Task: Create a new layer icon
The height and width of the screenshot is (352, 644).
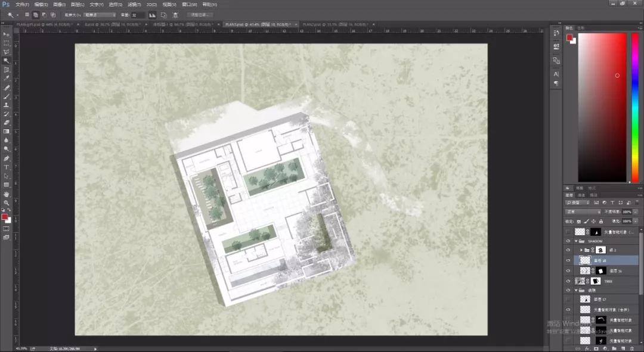Action: (x=623, y=348)
